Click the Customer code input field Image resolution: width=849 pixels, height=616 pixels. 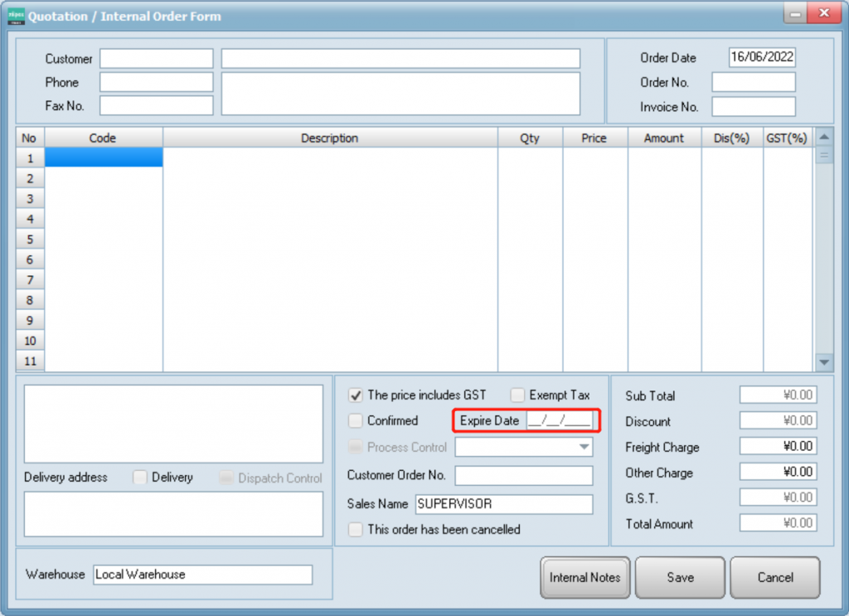tap(156, 59)
